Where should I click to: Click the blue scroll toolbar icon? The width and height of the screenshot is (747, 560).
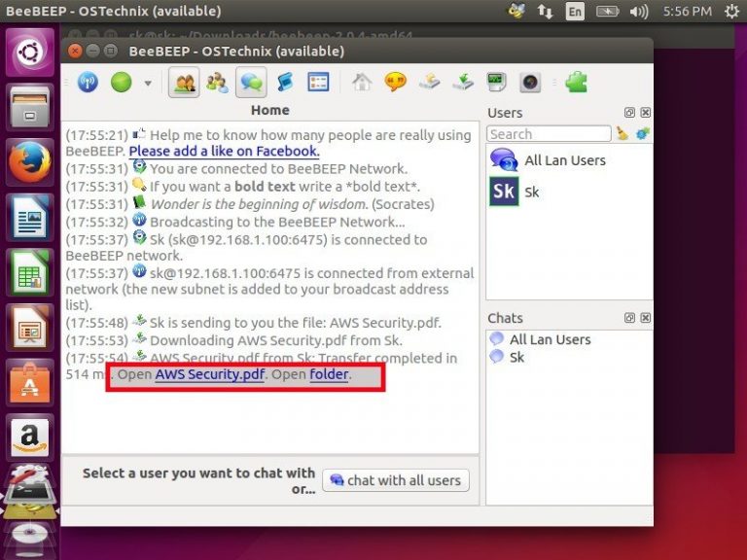pos(285,83)
